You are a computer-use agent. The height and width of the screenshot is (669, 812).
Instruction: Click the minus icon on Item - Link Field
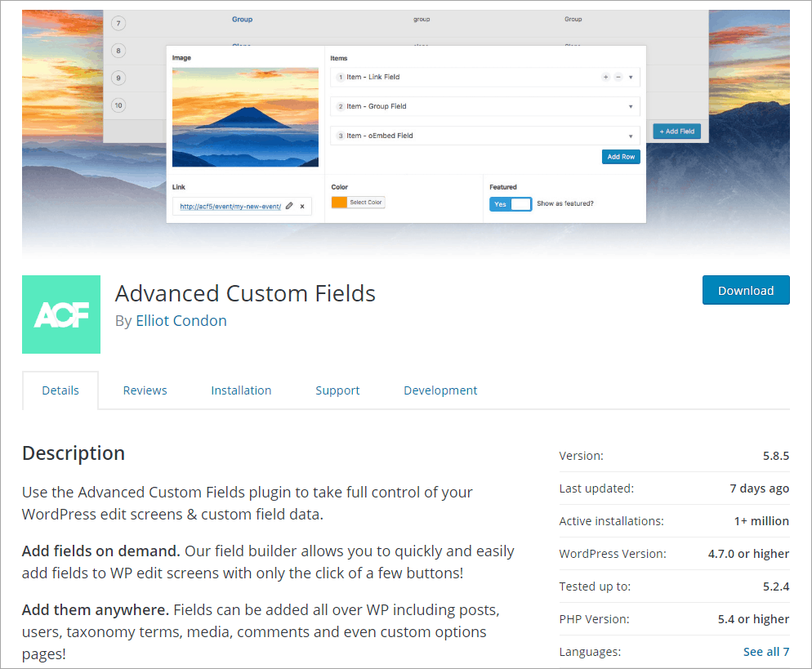(x=618, y=78)
